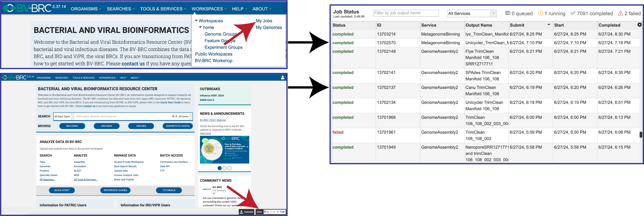Select the second carousel dot under the webinar
Image resolution: width=644 pixels, height=216 pixels.
[x=225, y=168]
